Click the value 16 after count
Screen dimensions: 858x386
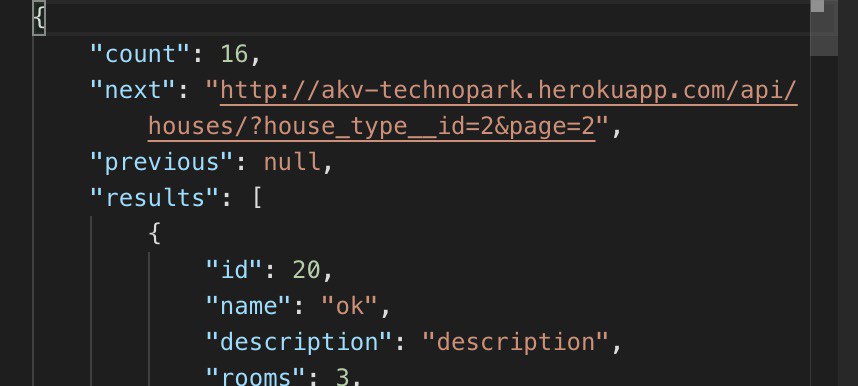[235, 55]
